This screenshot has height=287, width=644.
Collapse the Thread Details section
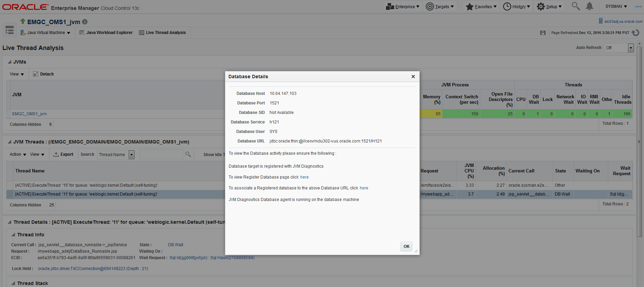coord(10,222)
